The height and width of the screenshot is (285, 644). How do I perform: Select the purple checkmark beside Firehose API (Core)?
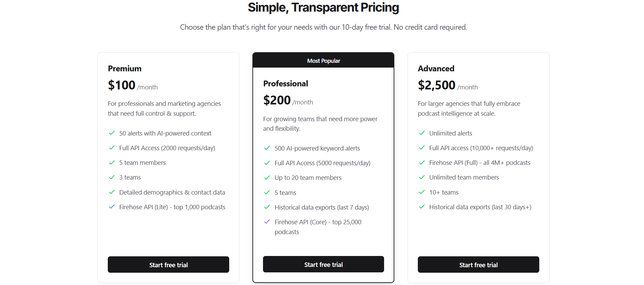pos(267,222)
